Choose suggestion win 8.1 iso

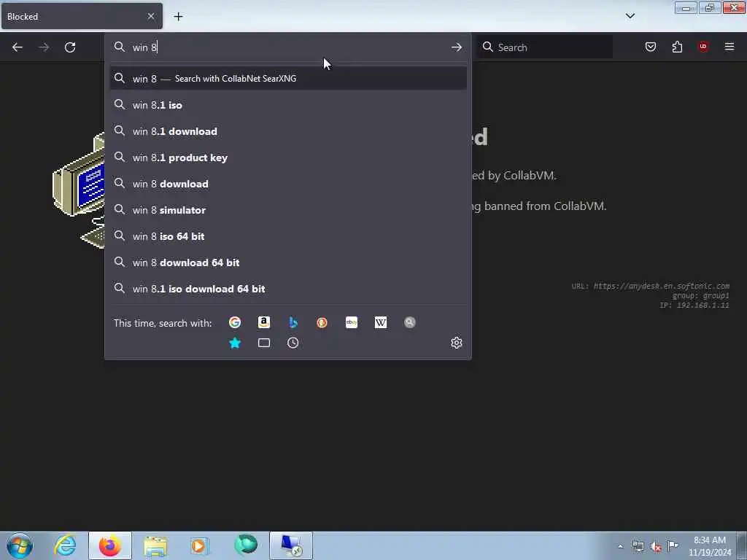(x=287, y=105)
